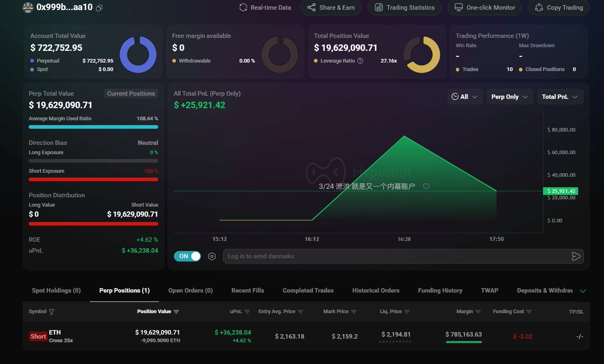
Task: Click the Share & Earn button
Action: click(331, 8)
